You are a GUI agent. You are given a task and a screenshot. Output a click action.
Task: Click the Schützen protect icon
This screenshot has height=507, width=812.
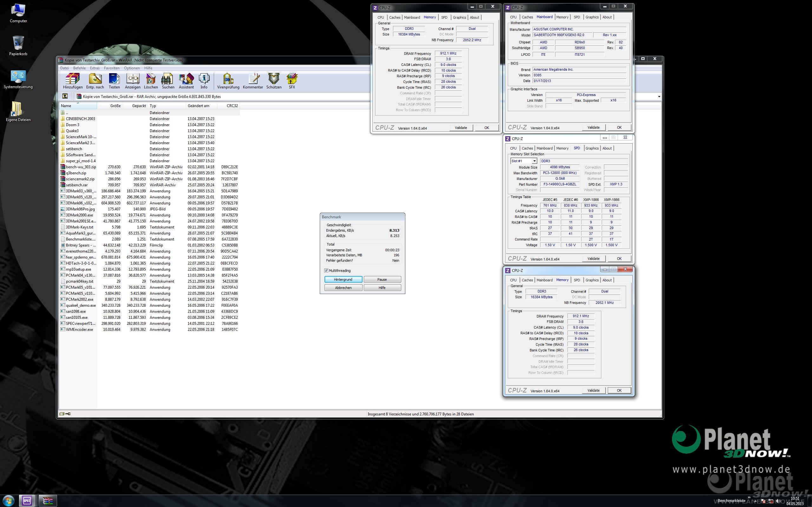point(274,81)
